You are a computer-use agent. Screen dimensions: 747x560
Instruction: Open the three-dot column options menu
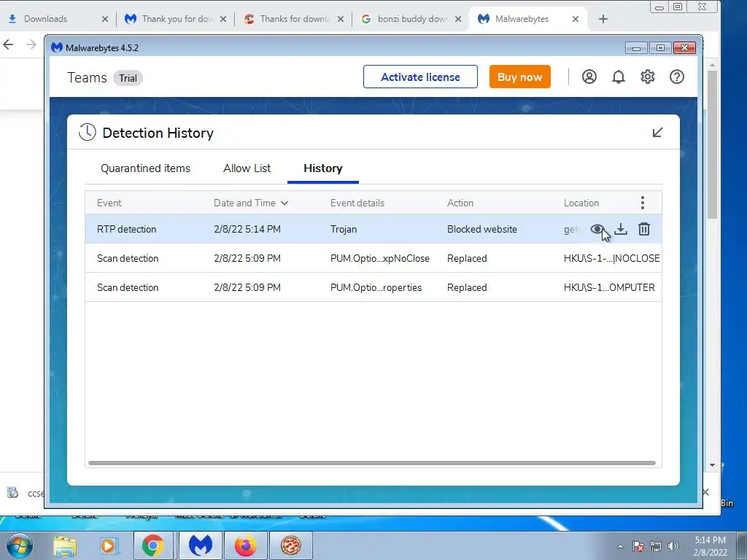pos(642,203)
